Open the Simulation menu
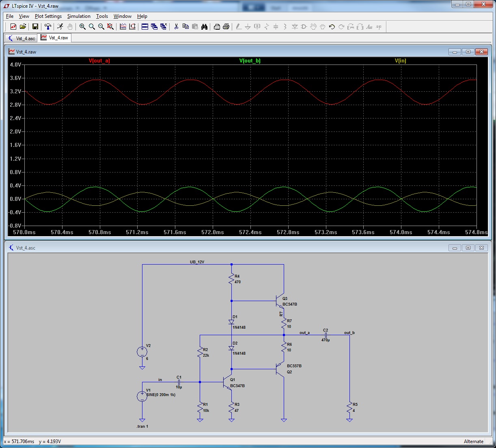 pos(79,16)
